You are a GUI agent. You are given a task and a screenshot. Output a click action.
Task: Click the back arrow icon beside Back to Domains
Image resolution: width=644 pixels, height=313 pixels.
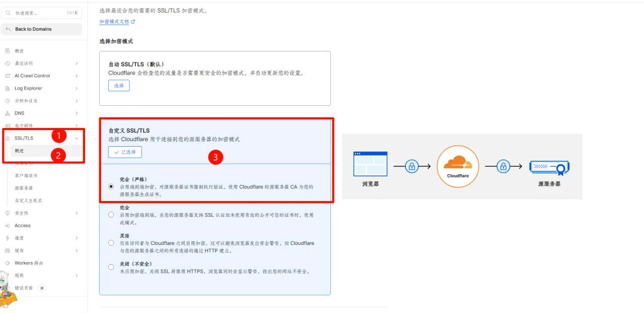(x=8, y=29)
